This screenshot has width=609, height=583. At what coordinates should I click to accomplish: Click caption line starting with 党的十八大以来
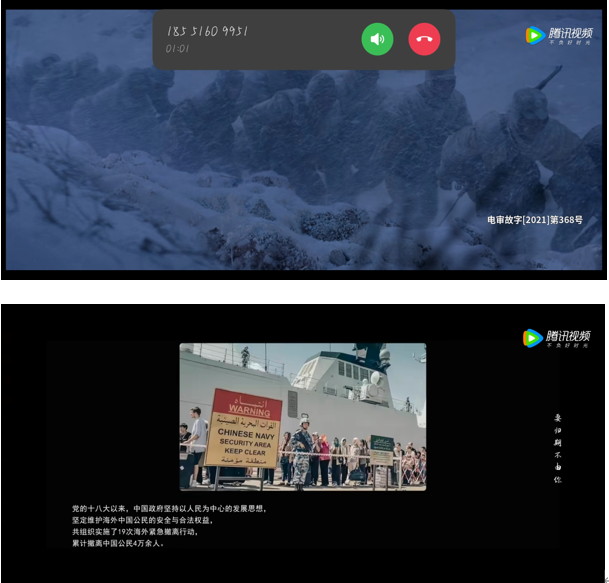(169, 508)
